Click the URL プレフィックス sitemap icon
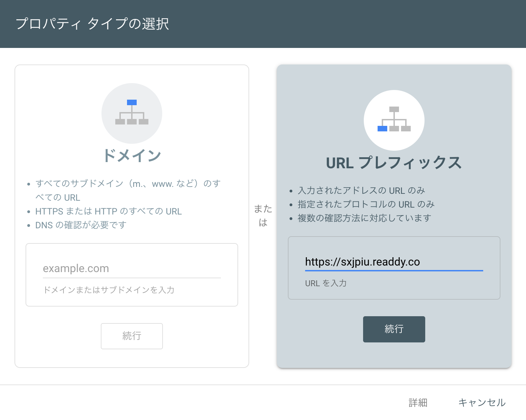 pyautogui.click(x=394, y=120)
